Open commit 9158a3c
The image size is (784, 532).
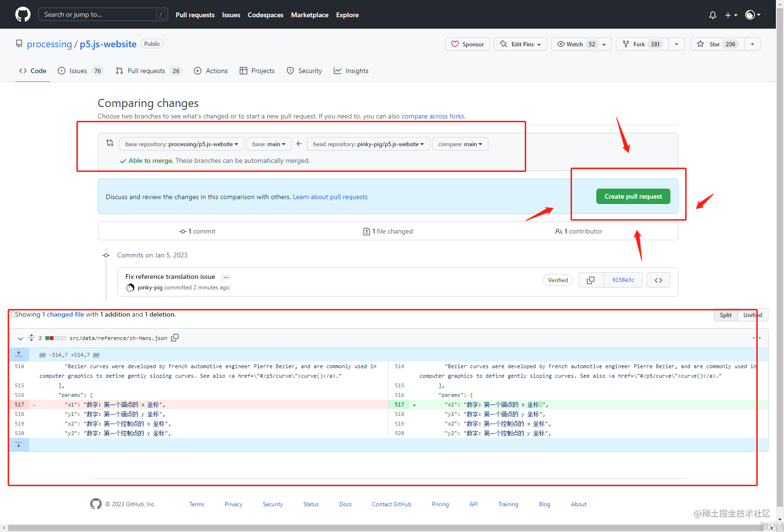(x=623, y=280)
